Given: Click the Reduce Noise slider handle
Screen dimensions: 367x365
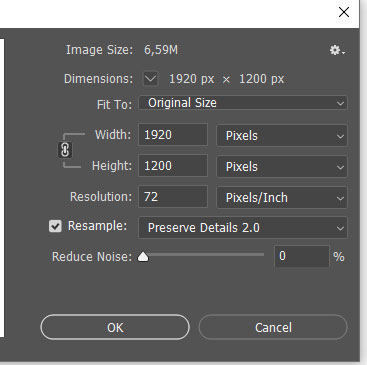Looking at the screenshot, I should pos(143,256).
